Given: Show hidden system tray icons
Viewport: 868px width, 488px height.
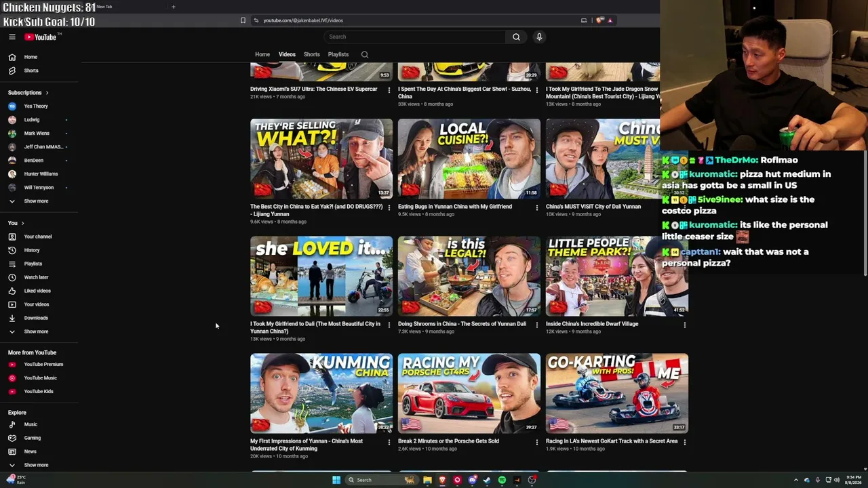Looking at the screenshot, I should click(796, 480).
